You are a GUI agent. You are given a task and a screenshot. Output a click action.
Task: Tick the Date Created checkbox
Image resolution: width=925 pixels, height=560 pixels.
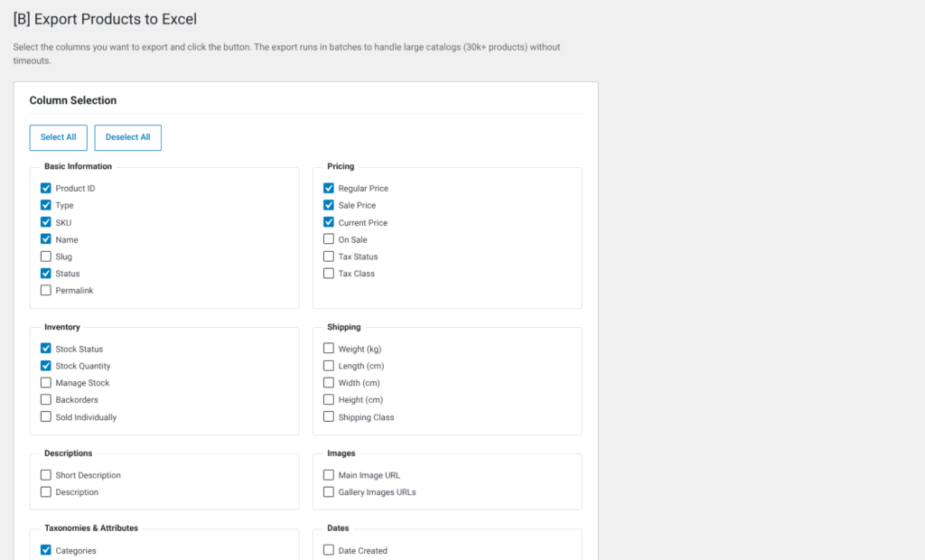(x=329, y=550)
